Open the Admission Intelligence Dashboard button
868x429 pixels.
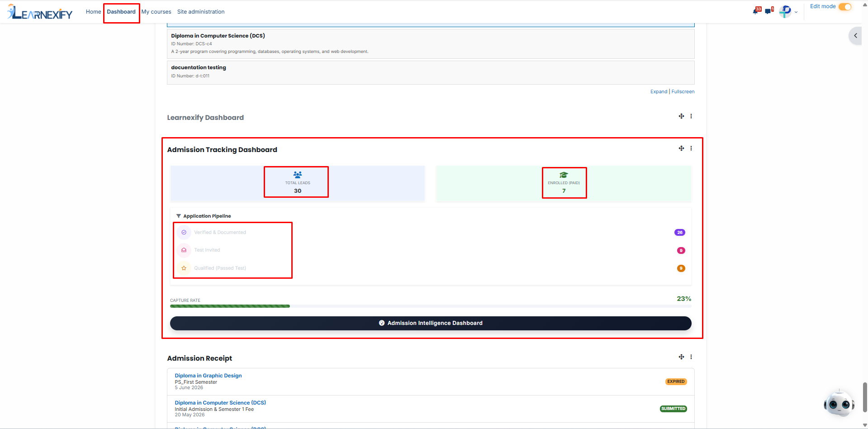point(431,323)
